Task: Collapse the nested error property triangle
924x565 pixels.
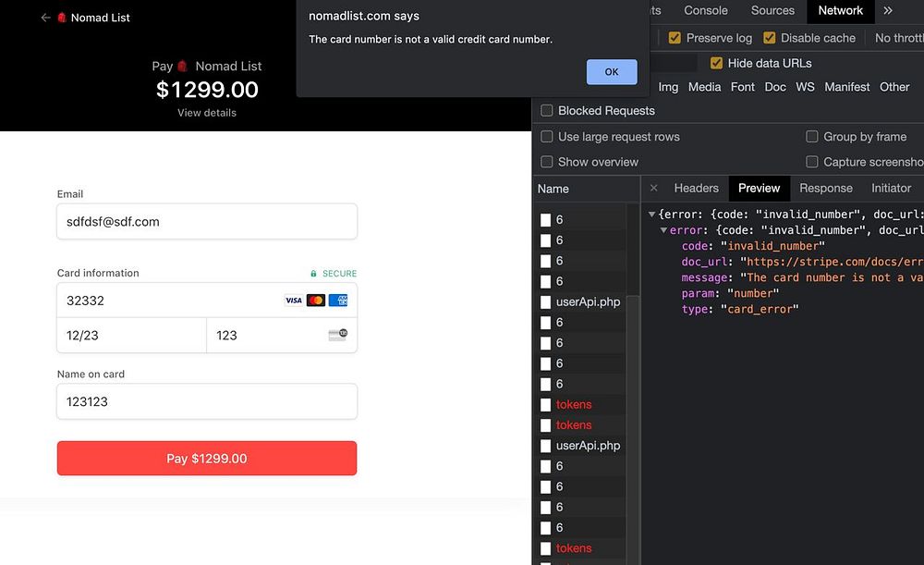Action: (x=663, y=230)
